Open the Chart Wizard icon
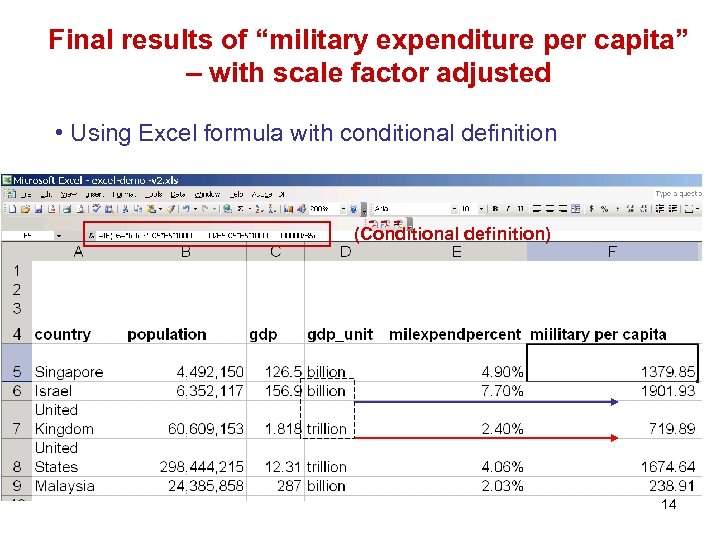Viewport: 720px width, 540px height. coord(288,209)
